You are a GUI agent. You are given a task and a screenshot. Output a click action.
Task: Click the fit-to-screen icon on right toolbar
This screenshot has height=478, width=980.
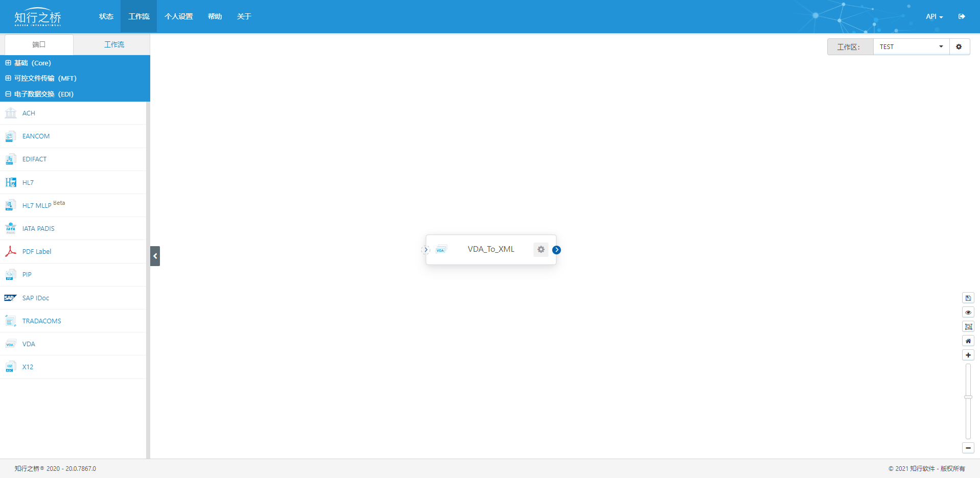(968, 326)
